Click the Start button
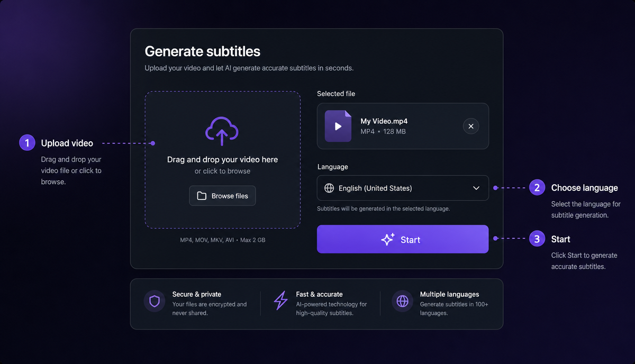 click(403, 239)
